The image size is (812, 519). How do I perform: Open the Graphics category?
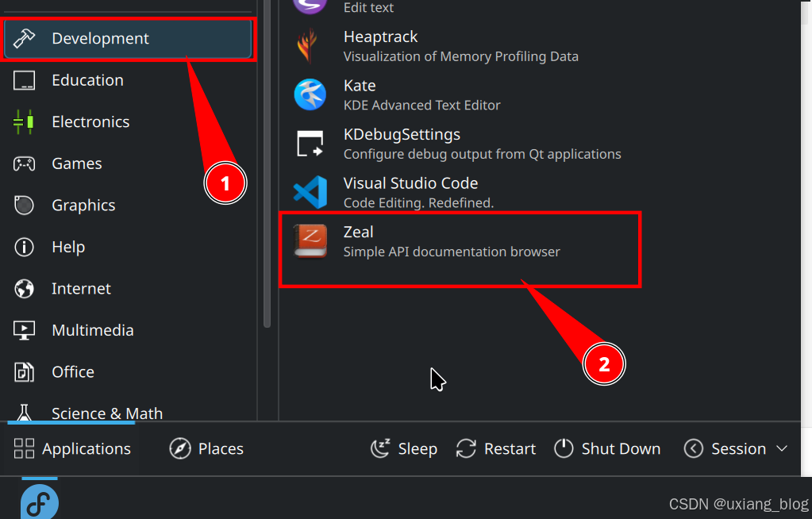127,205
